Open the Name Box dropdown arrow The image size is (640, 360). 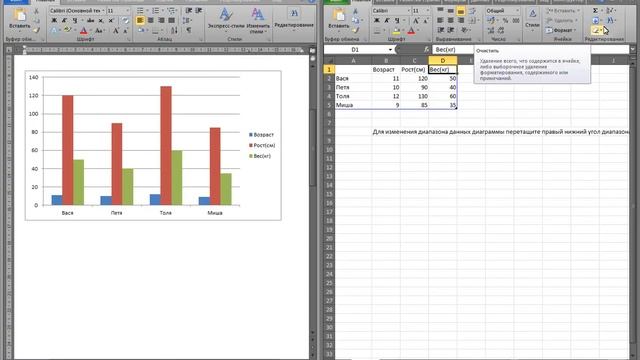coord(390,49)
